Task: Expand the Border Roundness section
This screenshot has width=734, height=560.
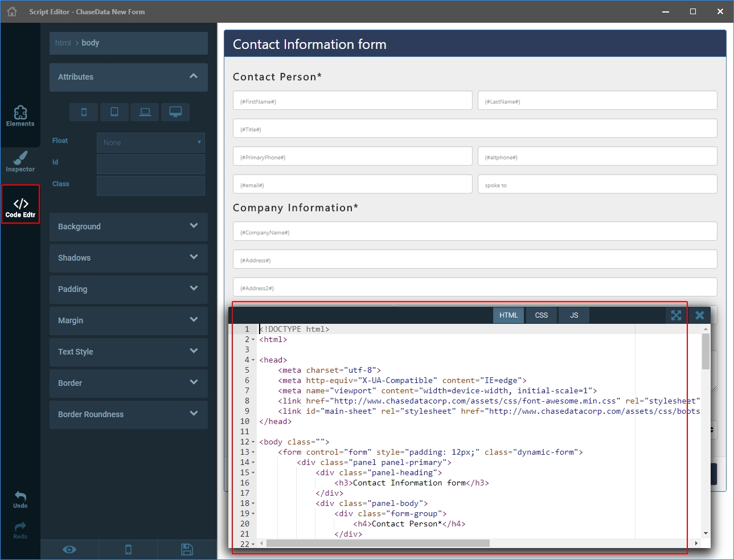Action: 129,414
